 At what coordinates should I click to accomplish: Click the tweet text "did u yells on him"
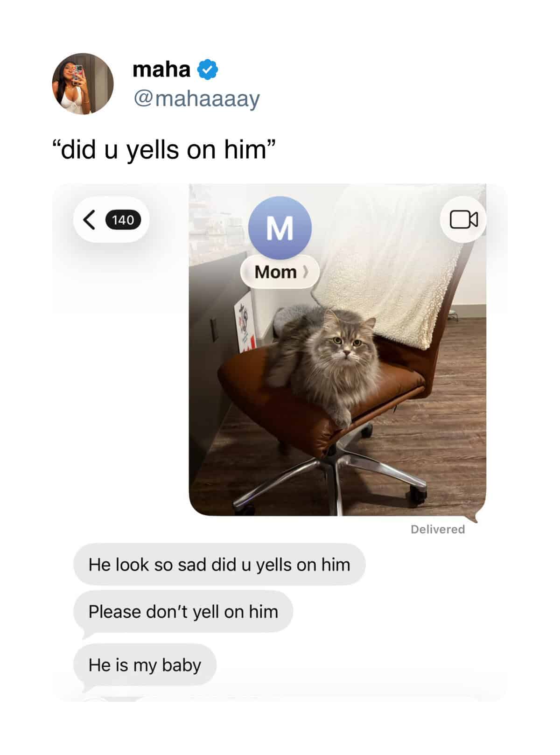point(164,149)
